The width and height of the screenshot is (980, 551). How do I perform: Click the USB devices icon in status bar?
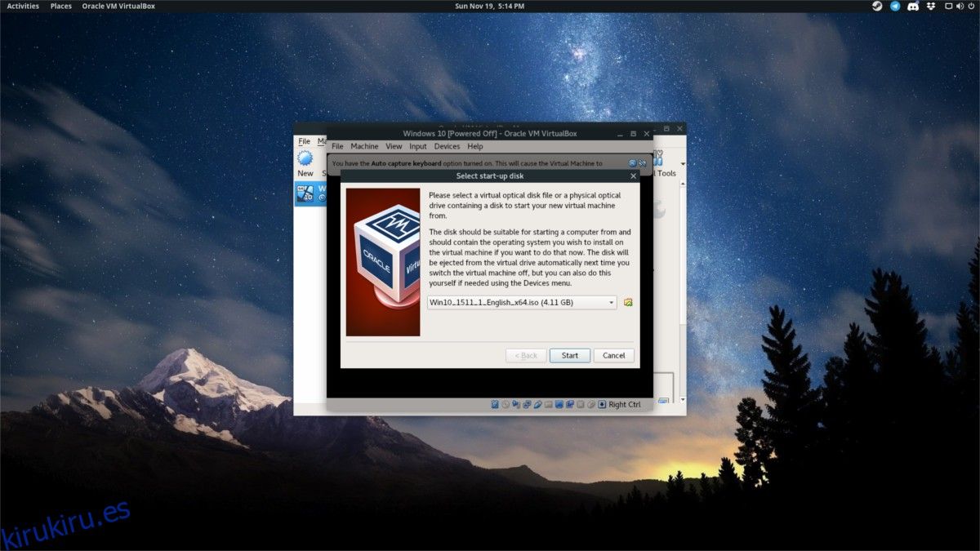538,404
